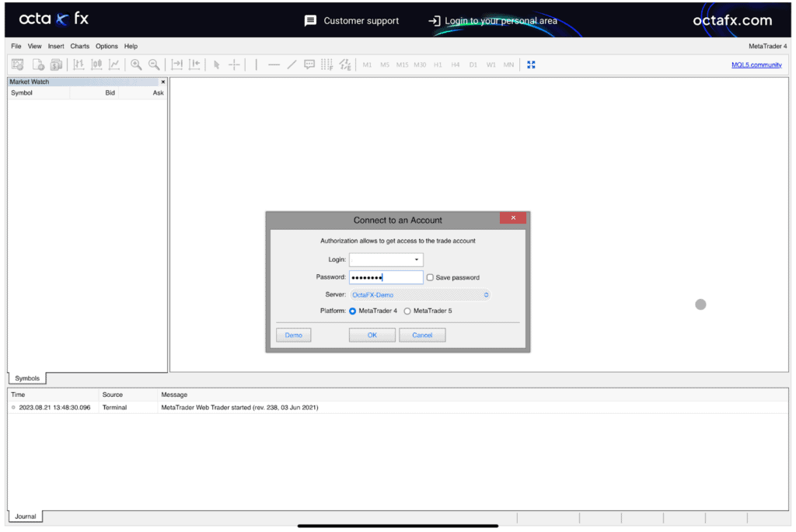Open the Login dropdown arrow

(417, 259)
